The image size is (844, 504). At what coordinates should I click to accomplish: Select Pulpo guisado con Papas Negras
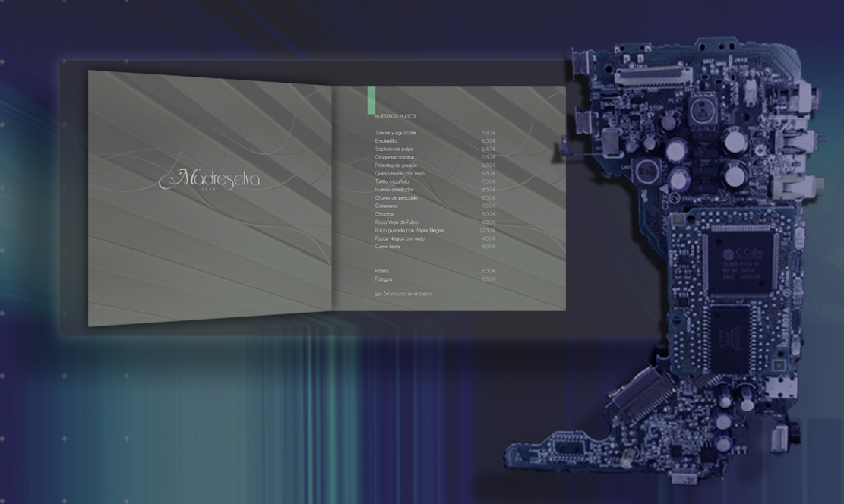click(409, 230)
